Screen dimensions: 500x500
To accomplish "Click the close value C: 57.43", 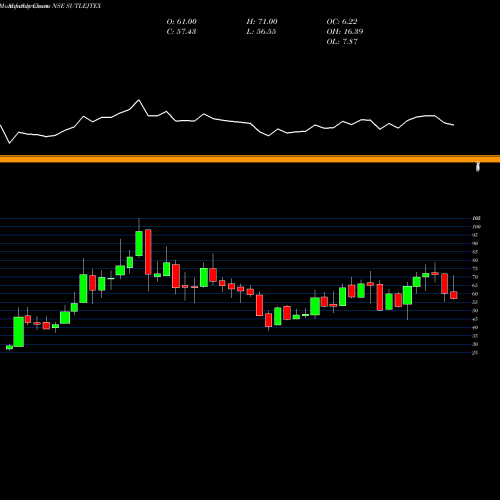I will 181,32.
